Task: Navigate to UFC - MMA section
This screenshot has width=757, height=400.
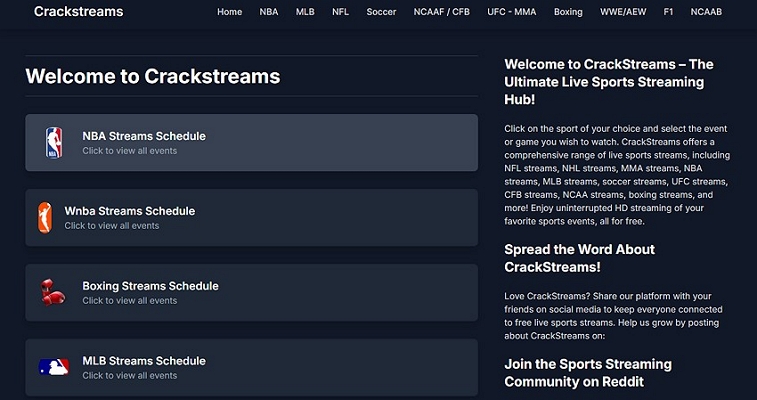Action: pos(511,12)
